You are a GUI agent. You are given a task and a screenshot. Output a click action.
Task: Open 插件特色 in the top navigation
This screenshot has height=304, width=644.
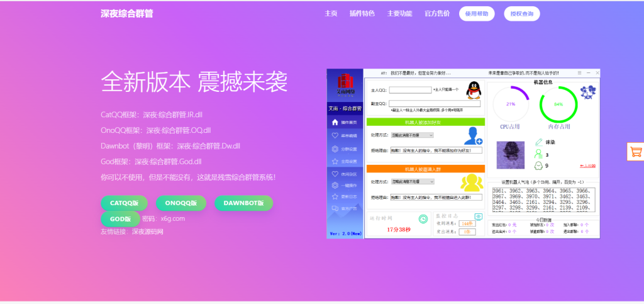(362, 13)
